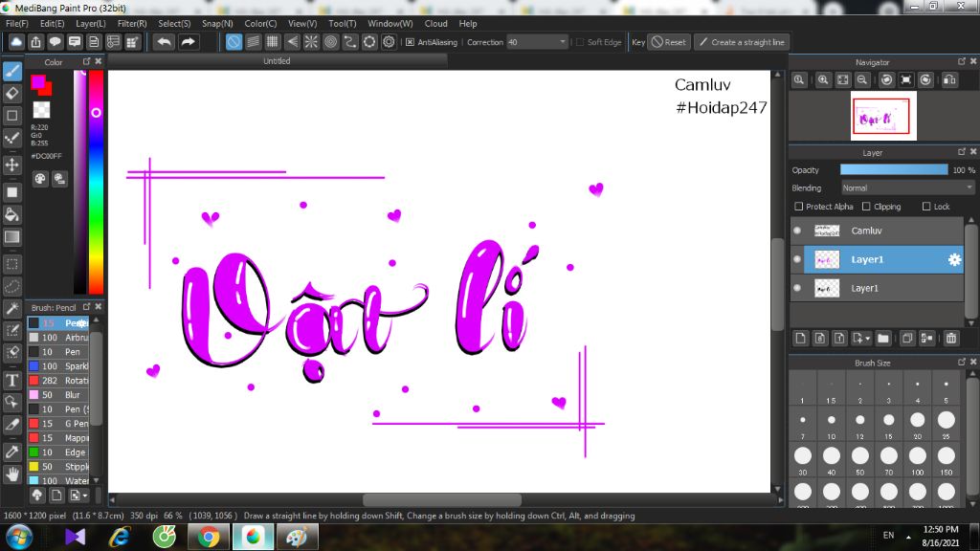Select the Airbrush brush in list
Viewport: 980px width, 551px height.
coord(58,338)
